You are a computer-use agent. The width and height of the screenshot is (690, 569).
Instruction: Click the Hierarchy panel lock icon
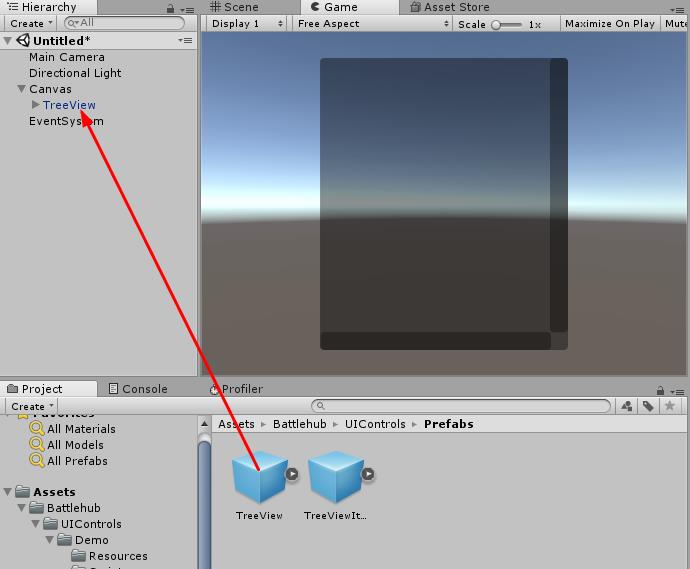[x=170, y=8]
